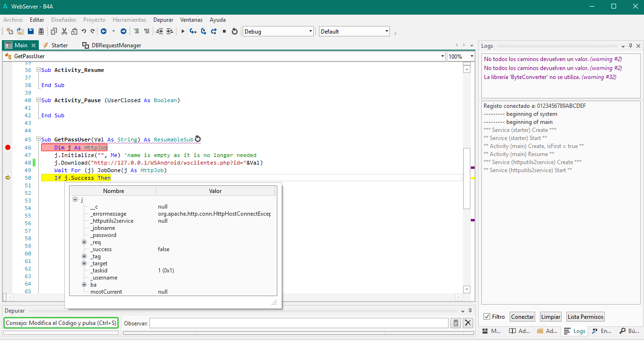Click the Step Out debug icon
Screen dimensions: 644x341
(214, 32)
